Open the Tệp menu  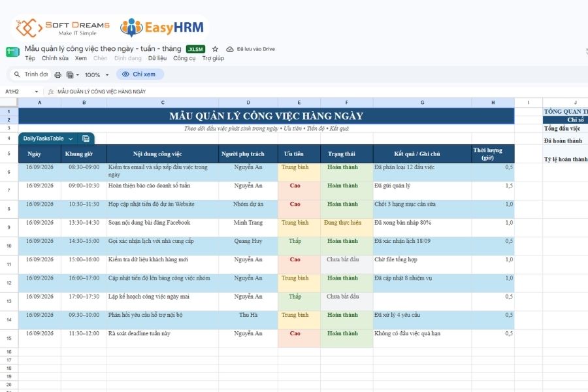[x=30, y=58]
